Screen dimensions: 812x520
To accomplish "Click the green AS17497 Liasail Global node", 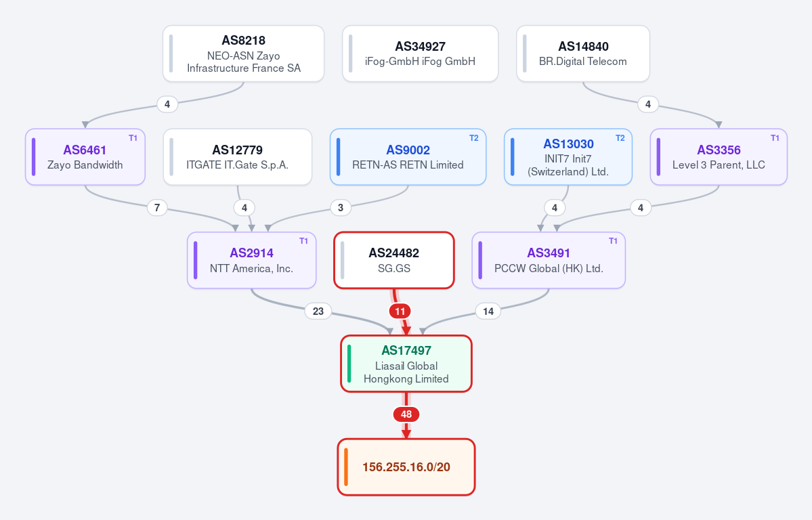I will (x=406, y=364).
